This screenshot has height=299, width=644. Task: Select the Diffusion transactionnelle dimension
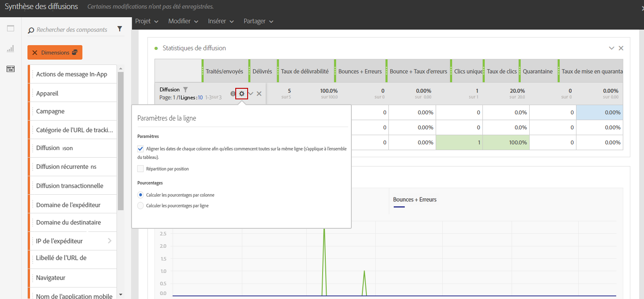[x=72, y=185]
